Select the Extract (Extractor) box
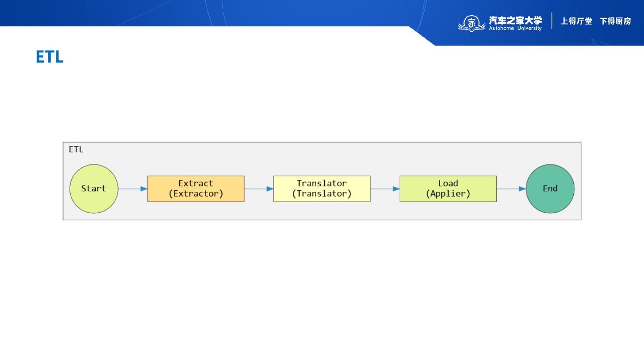Image resolution: width=644 pixels, height=362 pixels. click(x=196, y=189)
